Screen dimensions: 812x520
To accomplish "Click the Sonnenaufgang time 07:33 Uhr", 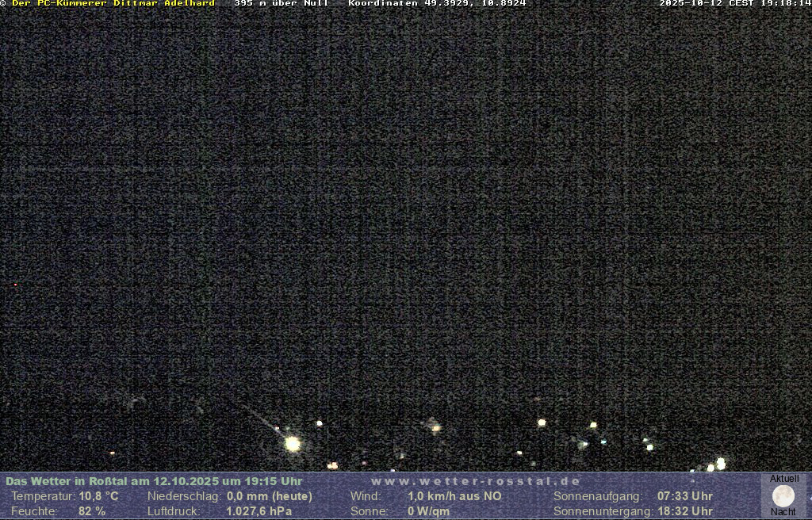I will pyautogui.click(x=684, y=496).
